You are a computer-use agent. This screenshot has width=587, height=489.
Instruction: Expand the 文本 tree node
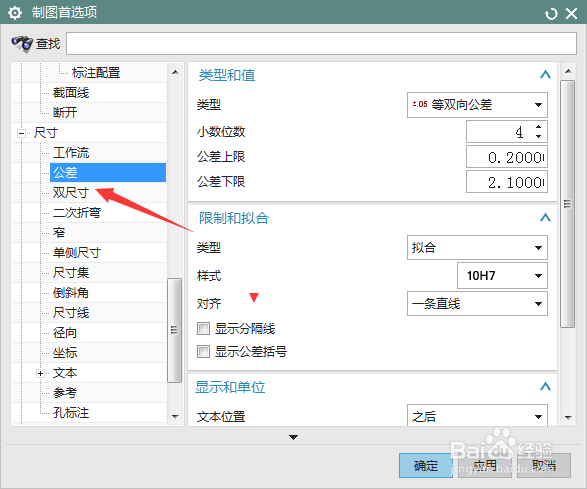(x=40, y=373)
